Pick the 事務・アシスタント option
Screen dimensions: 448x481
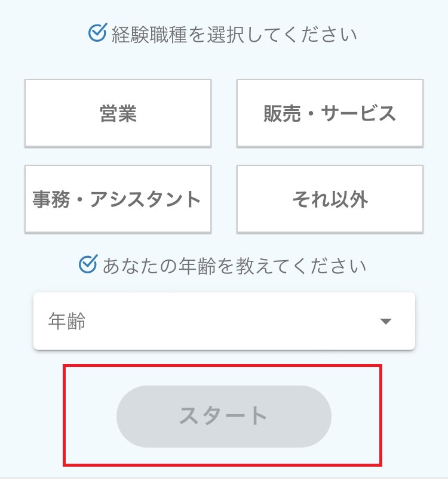pos(118,199)
